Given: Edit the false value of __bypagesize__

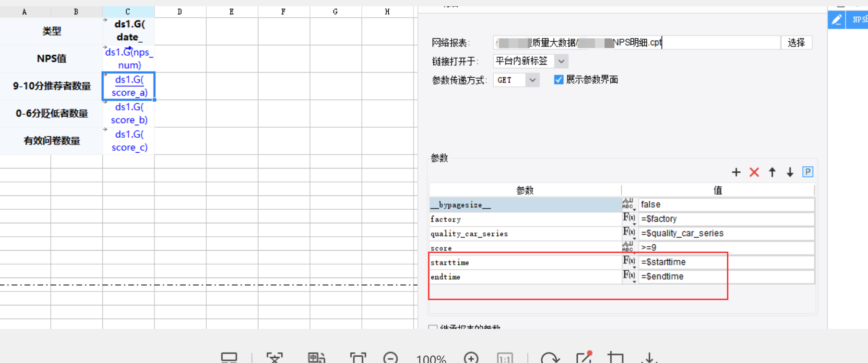Looking at the screenshot, I should click(x=726, y=205).
